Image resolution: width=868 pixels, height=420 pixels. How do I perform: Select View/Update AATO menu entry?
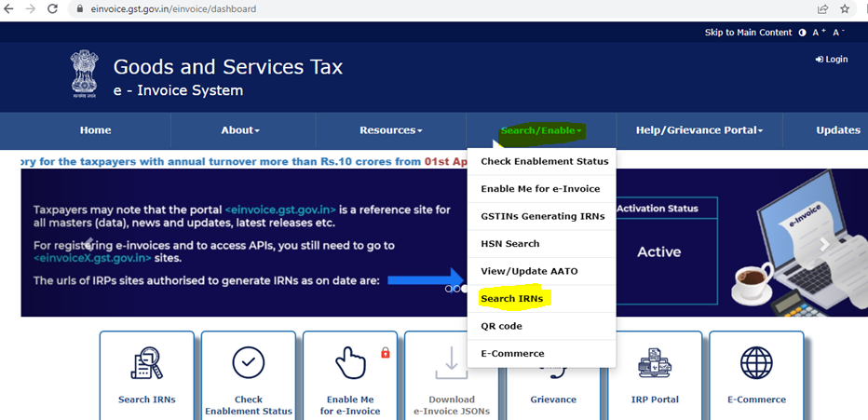[542, 271]
